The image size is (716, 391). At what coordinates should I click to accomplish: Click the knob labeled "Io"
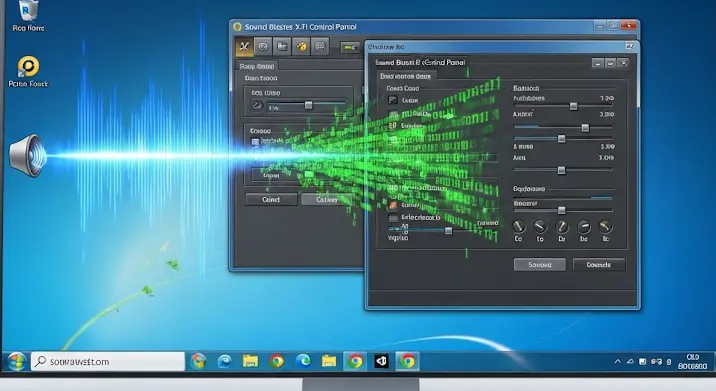point(540,226)
